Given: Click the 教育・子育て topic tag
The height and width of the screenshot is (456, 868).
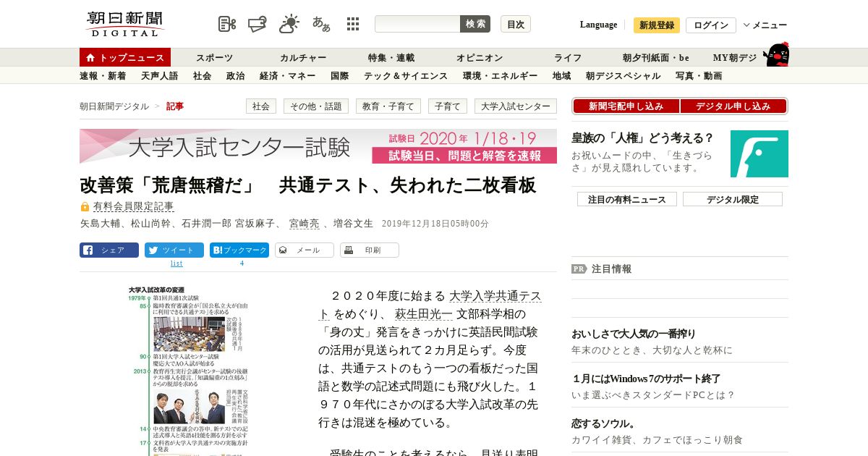Looking at the screenshot, I should [388, 106].
